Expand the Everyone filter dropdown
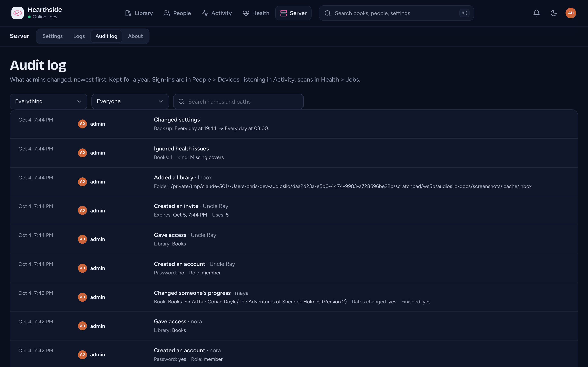 point(130,102)
